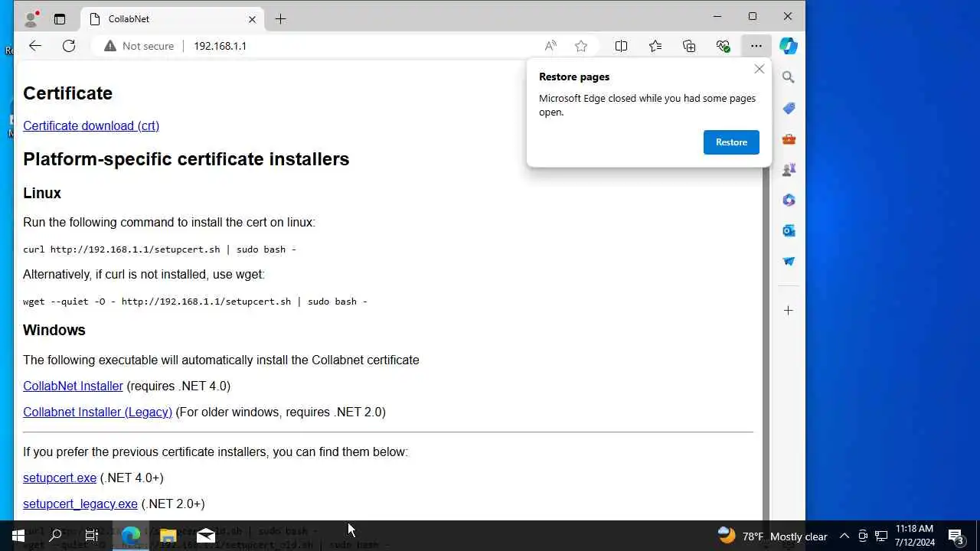Open Favorites list icon
The height and width of the screenshot is (551, 980).
pos(655,46)
